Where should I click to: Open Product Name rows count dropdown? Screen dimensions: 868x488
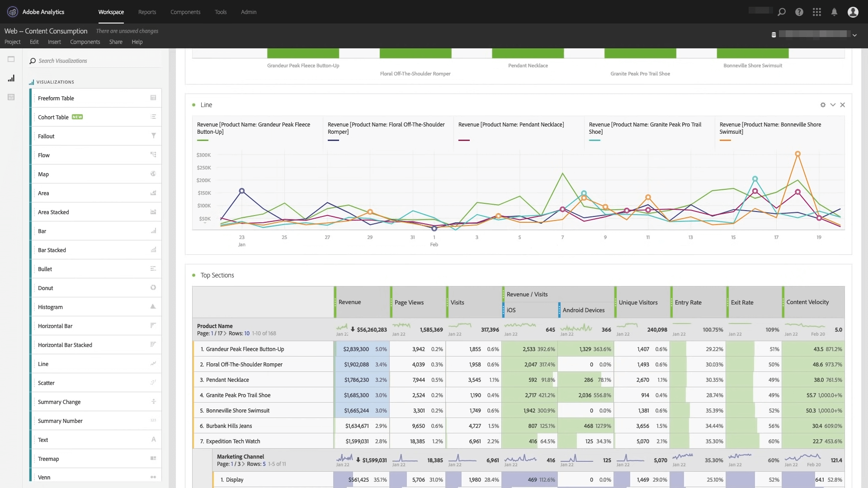point(247,333)
